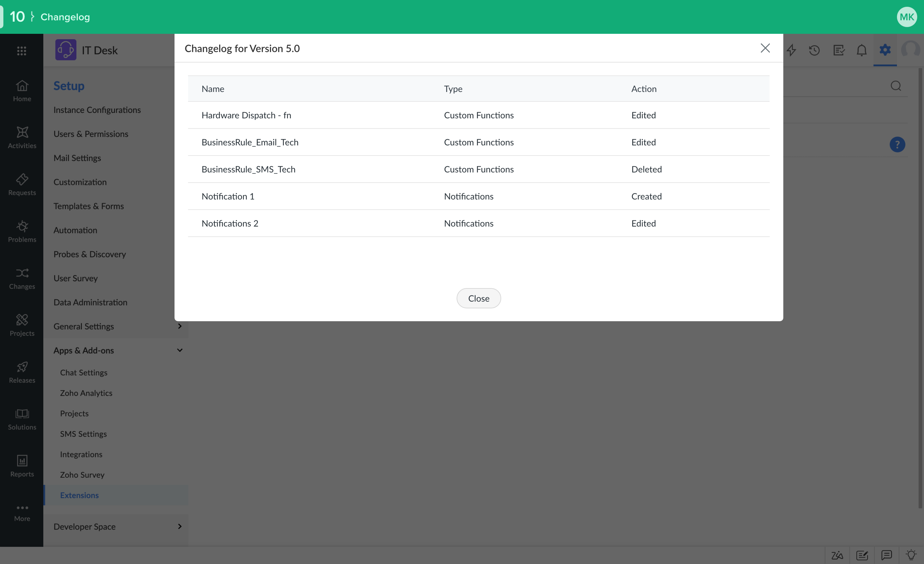Click the Setup heading link
Screen dimensions: 924x564
click(69, 86)
